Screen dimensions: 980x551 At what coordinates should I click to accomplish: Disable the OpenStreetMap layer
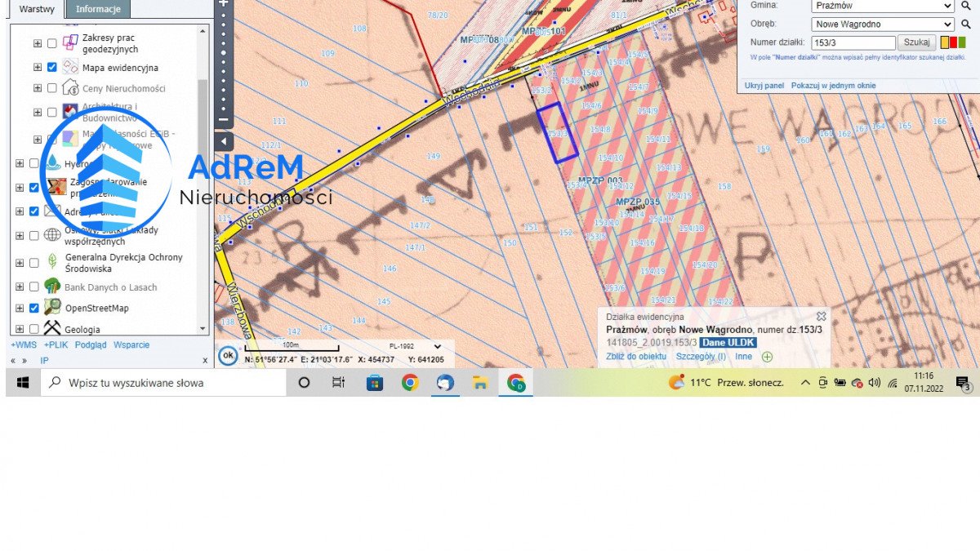(x=33, y=308)
